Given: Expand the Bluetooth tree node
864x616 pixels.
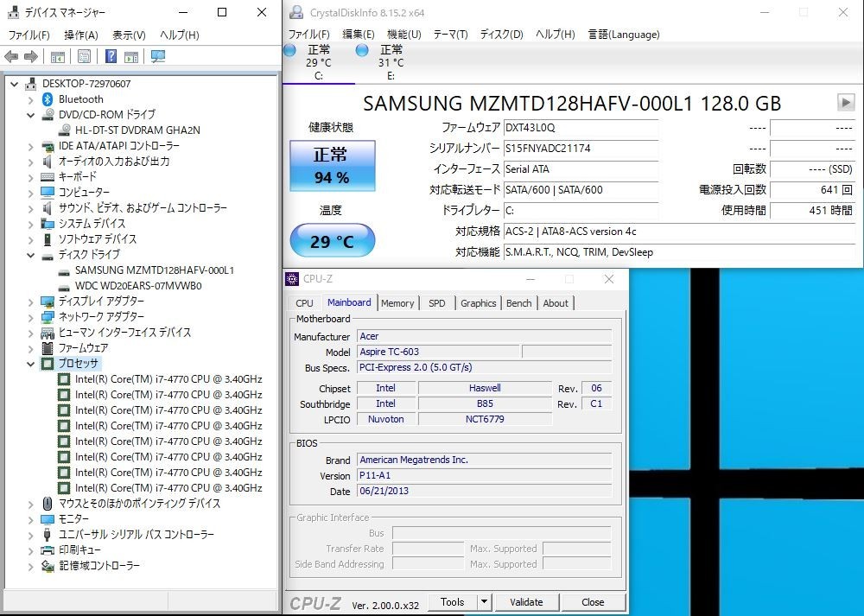Looking at the screenshot, I should [31, 99].
